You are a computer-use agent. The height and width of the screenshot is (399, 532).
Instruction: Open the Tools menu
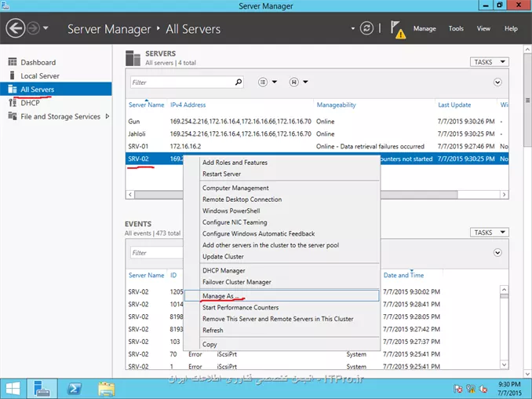coord(456,28)
